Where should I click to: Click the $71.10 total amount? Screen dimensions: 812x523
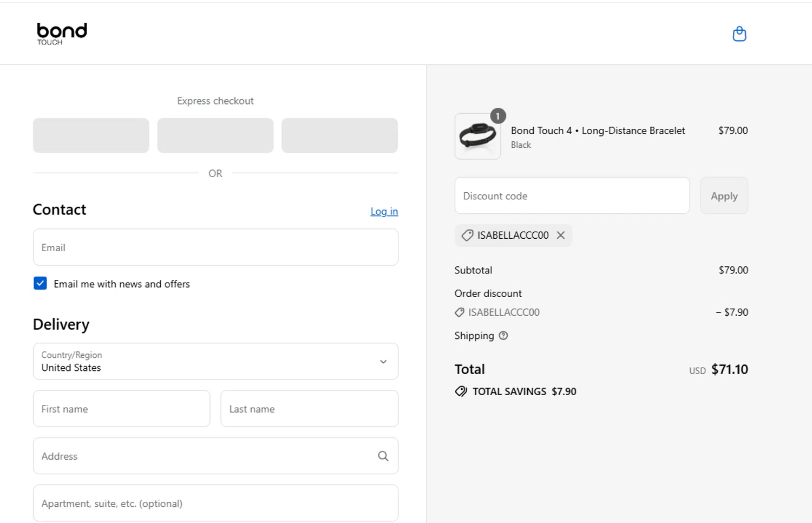point(729,369)
